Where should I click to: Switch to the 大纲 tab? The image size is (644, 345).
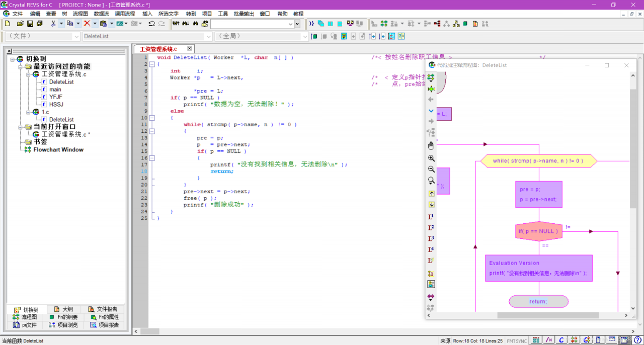click(x=64, y=309)
